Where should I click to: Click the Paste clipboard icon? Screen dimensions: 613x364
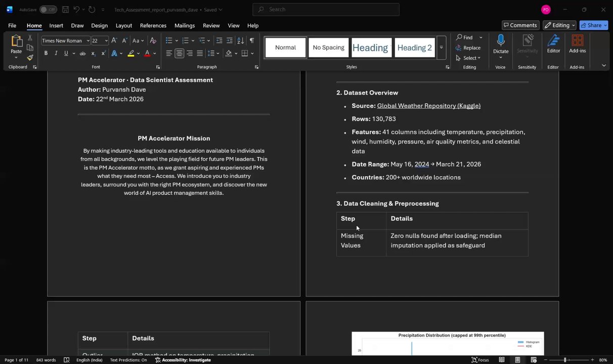coord(16,41)
